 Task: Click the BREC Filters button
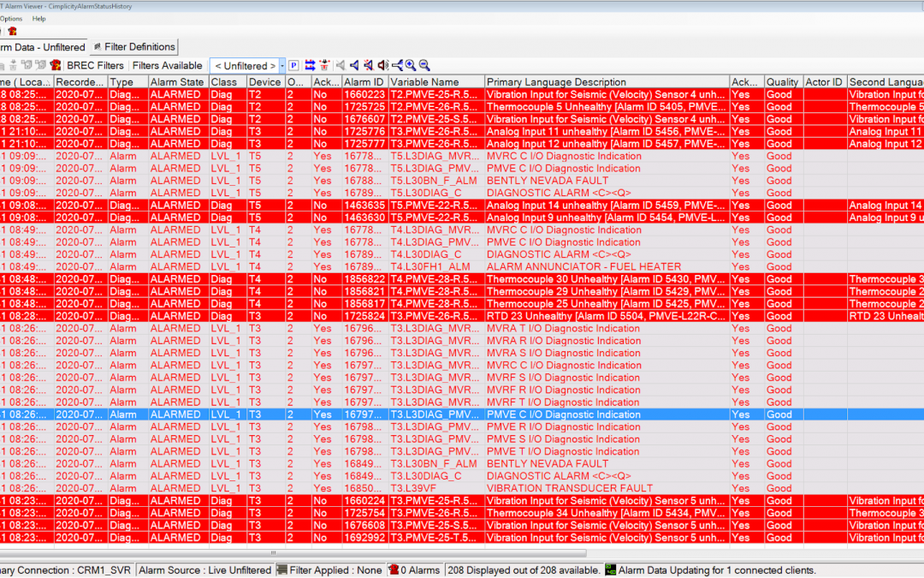95,65
